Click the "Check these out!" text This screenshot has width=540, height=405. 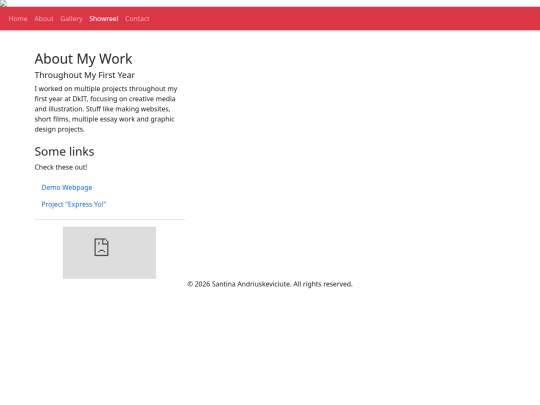pos(61,167)
